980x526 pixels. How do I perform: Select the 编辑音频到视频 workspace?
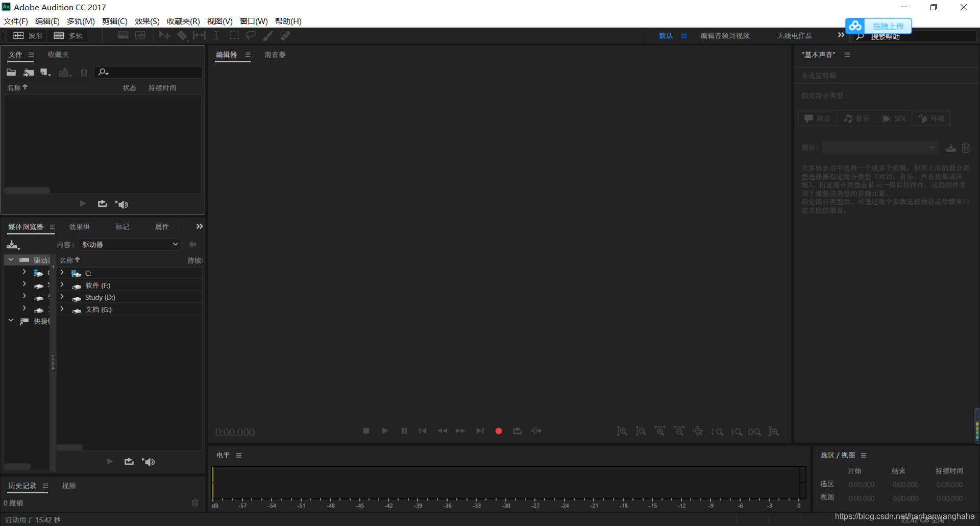[x=725, y=36]
